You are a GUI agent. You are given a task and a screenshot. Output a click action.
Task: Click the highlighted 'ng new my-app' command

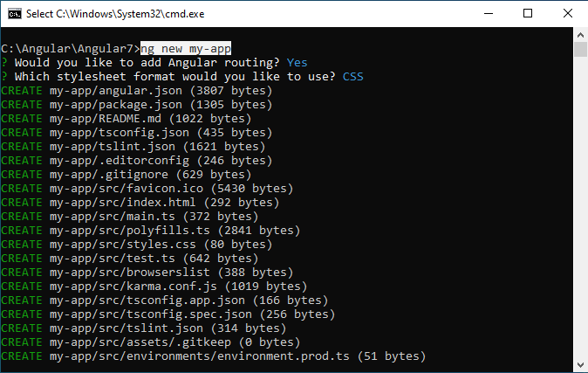(x=186, y=48)
